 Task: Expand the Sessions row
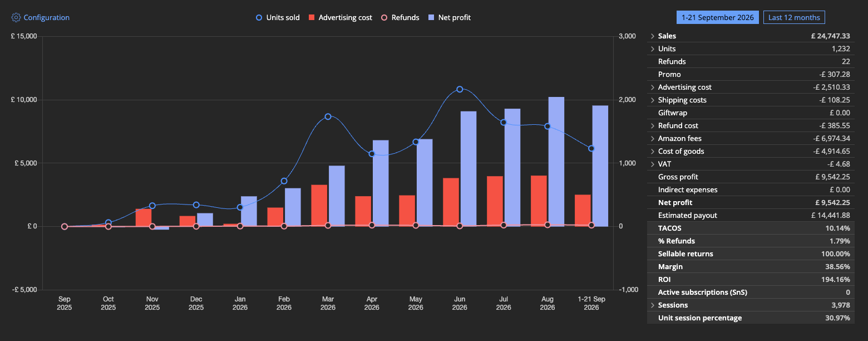click(x=653, y=305)
